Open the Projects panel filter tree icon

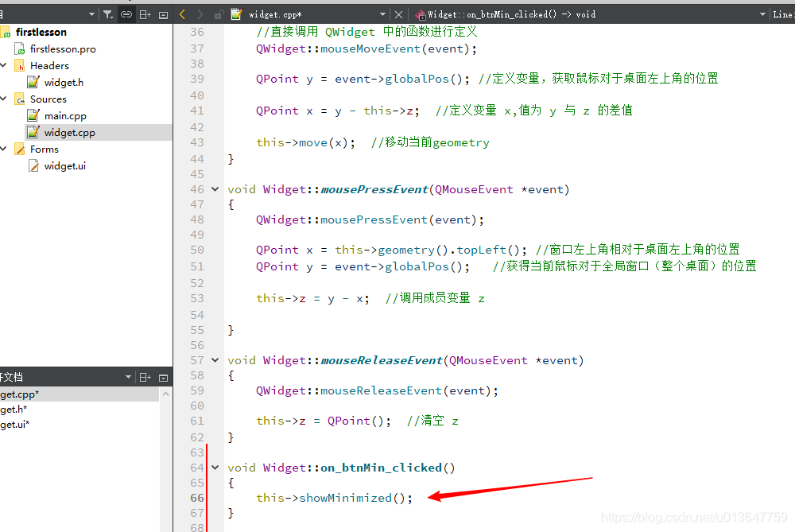(x=108, y=14)
